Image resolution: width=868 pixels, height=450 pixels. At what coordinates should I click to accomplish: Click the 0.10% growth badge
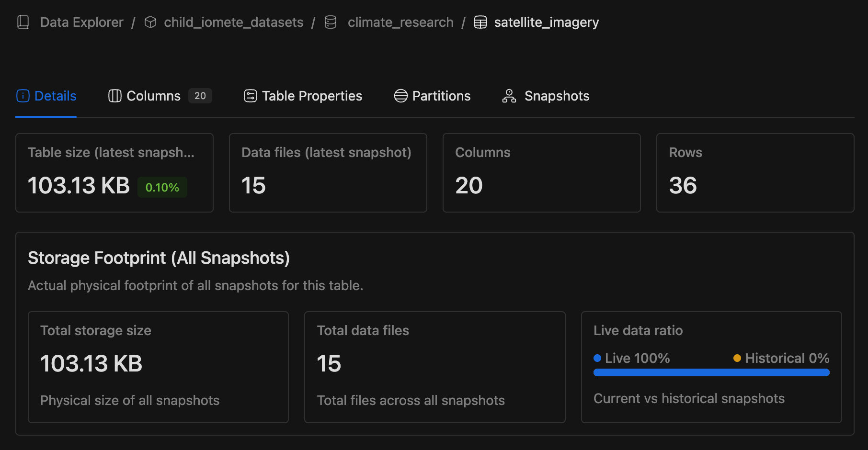tap(162, 187)
